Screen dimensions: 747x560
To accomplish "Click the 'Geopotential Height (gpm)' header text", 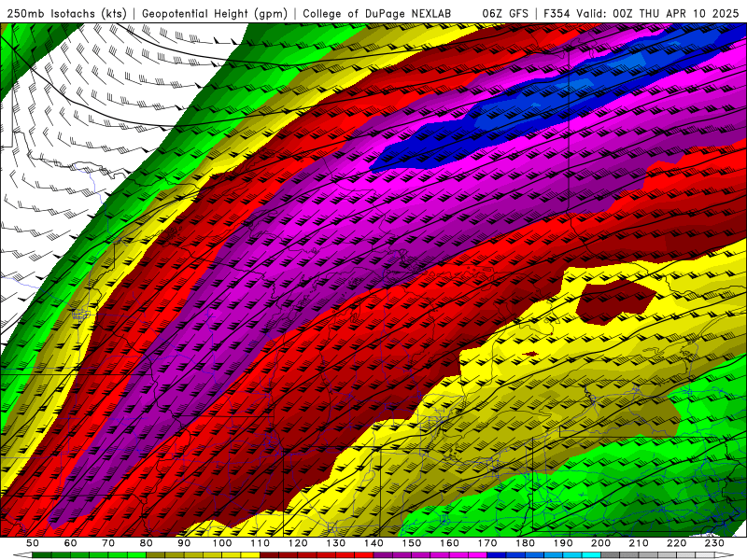I will [215, 13].
